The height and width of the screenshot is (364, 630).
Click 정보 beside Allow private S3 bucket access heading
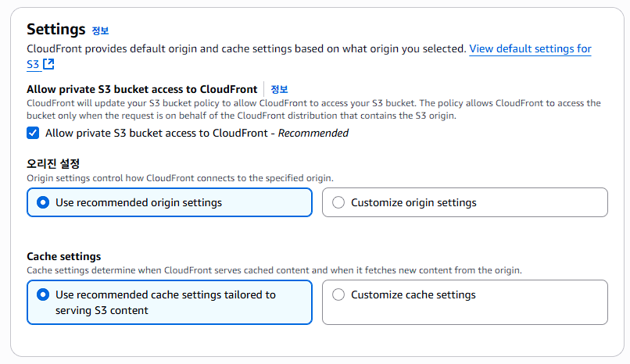pos(279,90)
